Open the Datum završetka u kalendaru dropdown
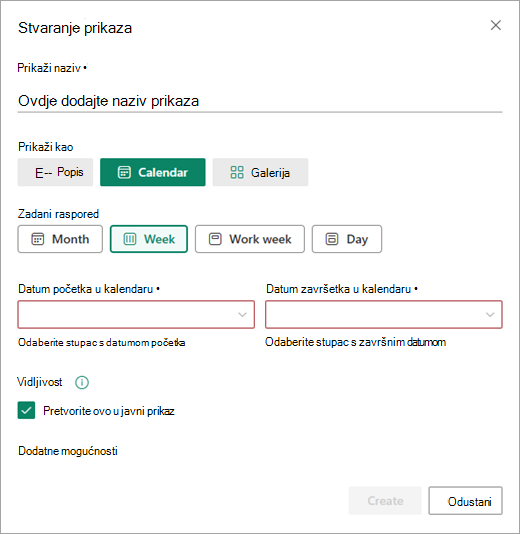The width and height of the screenshot is (520, 534). coord(384,314)
